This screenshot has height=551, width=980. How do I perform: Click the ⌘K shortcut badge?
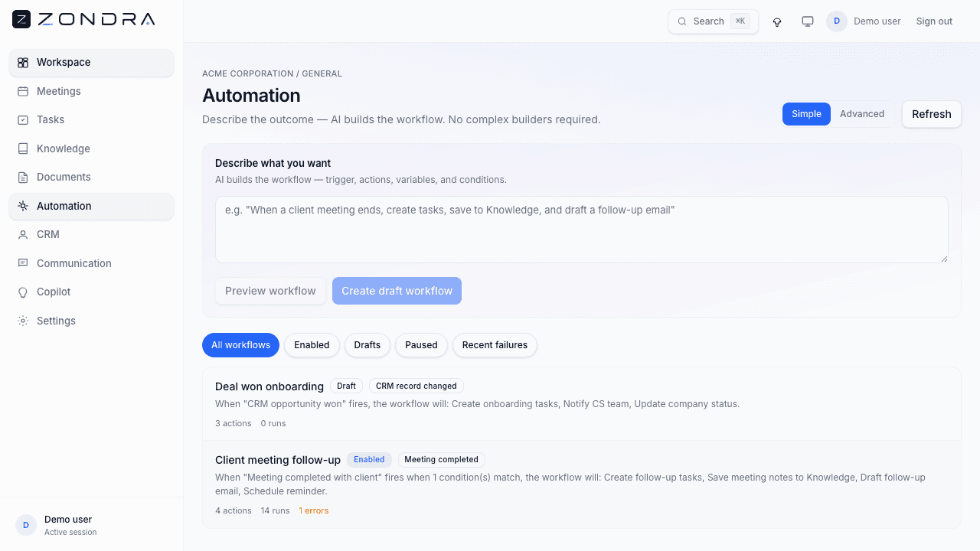tap(740, 21)
